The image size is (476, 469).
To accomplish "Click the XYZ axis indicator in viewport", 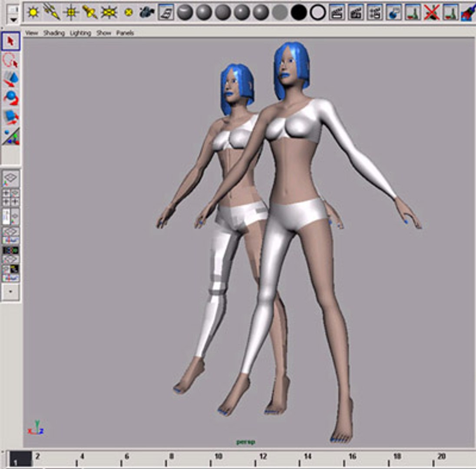I will [x=36, y=428].
